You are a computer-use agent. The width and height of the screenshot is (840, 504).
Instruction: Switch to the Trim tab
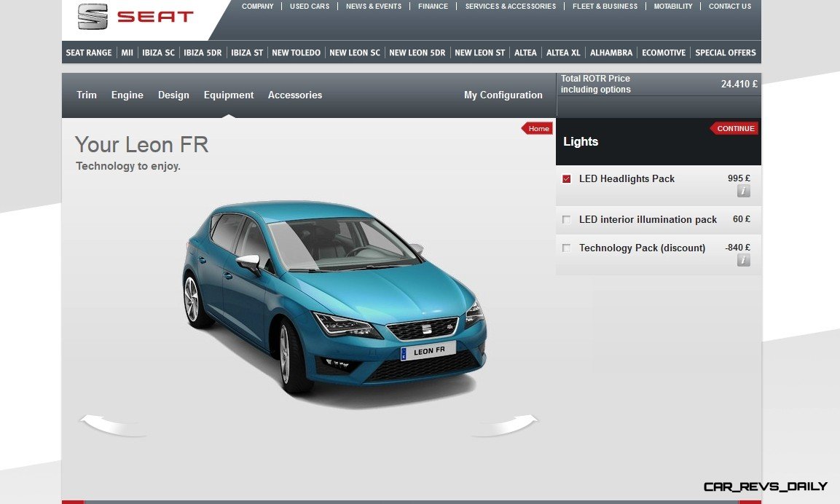[87, 95]
